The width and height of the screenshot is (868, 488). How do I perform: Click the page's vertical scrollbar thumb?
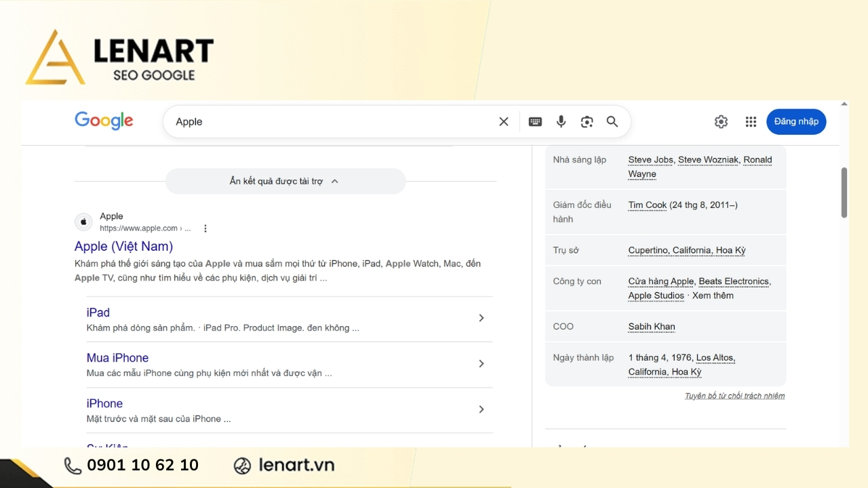pyautogui.click(x=844, y=192)
